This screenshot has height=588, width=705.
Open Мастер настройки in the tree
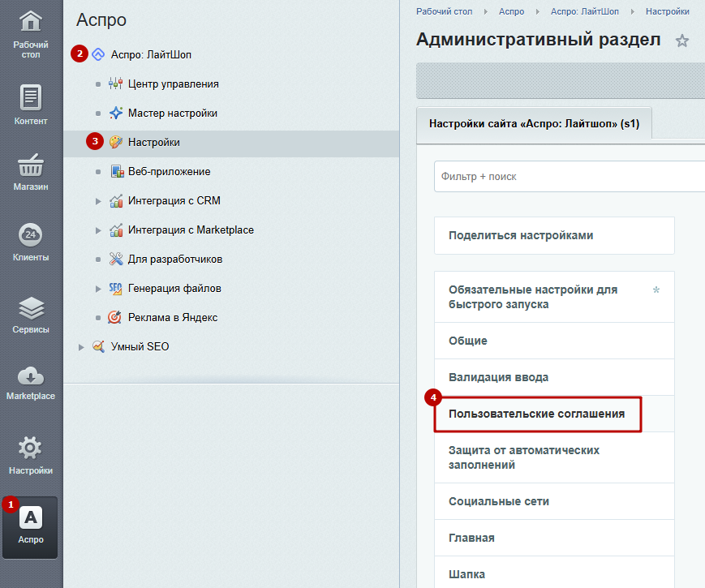click(172, 114)
